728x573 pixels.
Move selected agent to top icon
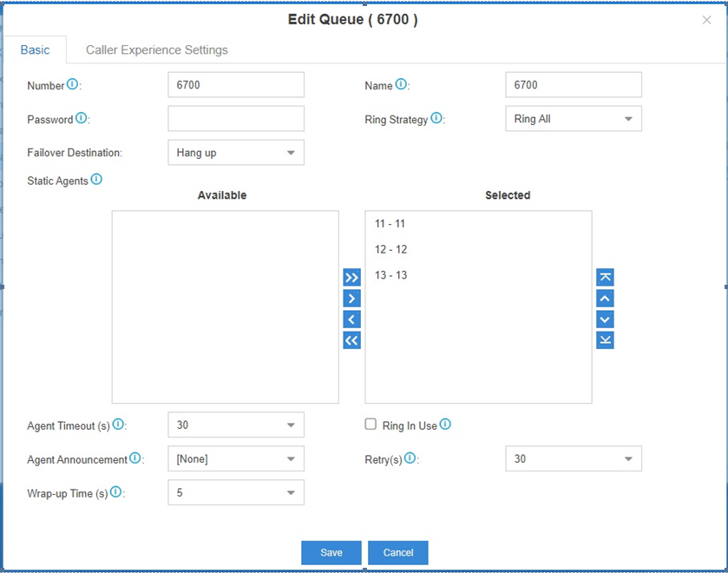[605, 278]
